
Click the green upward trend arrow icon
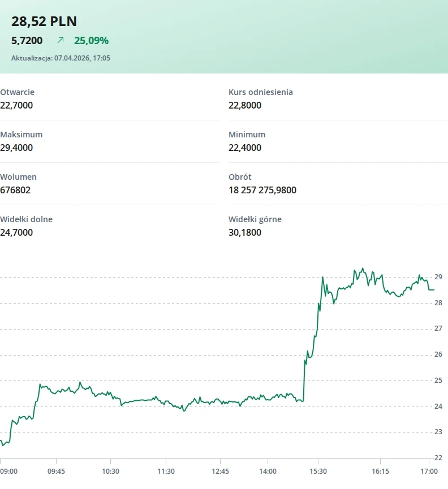61,41
